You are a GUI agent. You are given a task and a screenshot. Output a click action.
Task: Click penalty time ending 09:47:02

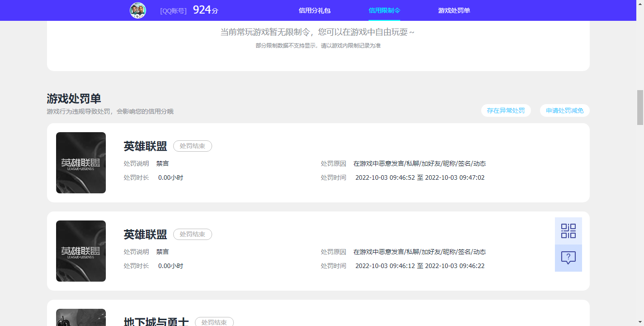coord(420,178)
